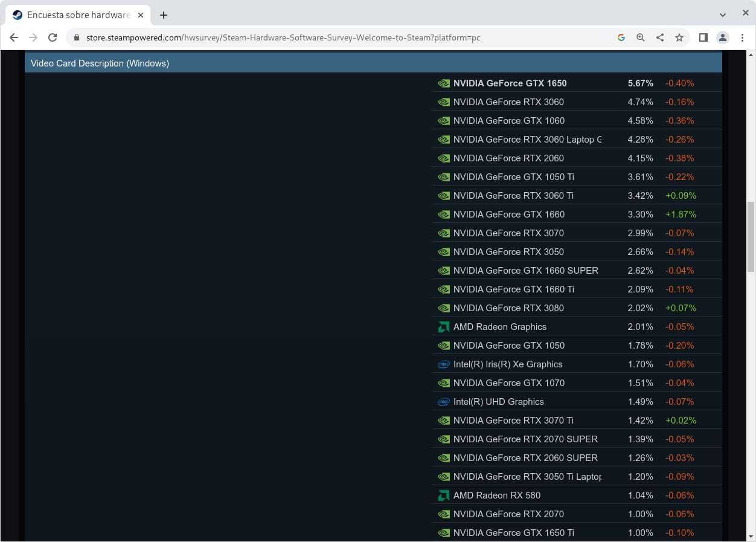Click the 5.67% share value
The image size is (756, 542).
point(641,83)
